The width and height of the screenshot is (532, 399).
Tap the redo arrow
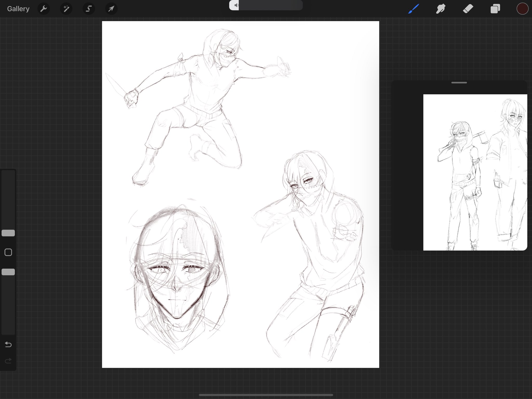(8, 361)
